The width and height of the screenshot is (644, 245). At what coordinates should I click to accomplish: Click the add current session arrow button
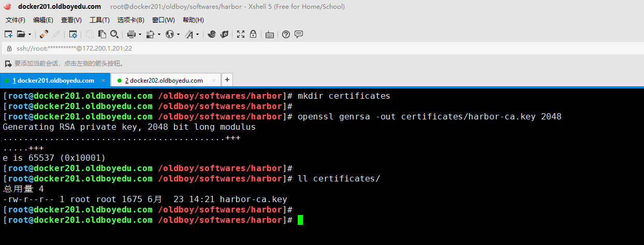click(8, 64)
